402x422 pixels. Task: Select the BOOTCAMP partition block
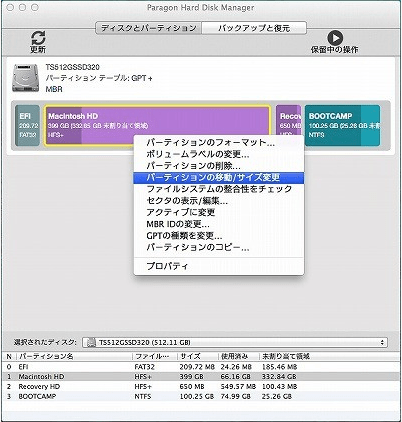pyautogui.click(x=342, y=126)
